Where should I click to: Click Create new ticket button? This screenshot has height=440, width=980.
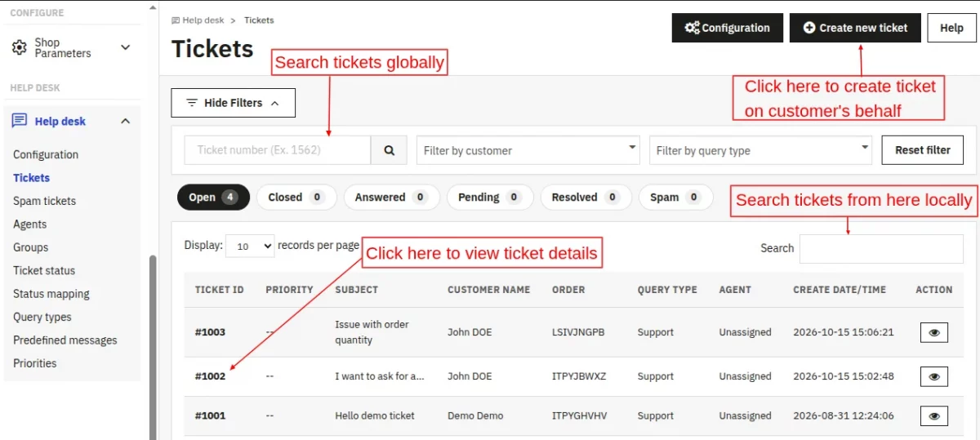coord(855,28)
